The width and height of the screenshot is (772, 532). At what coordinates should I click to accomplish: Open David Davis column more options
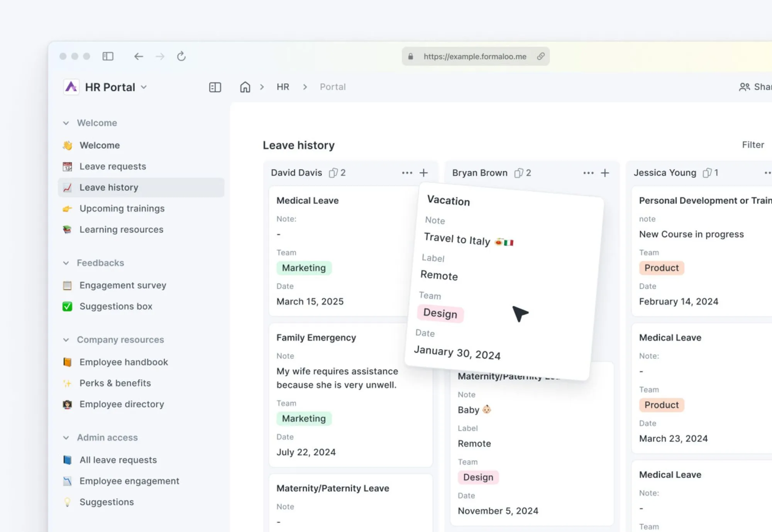click(x=407, y=172)
